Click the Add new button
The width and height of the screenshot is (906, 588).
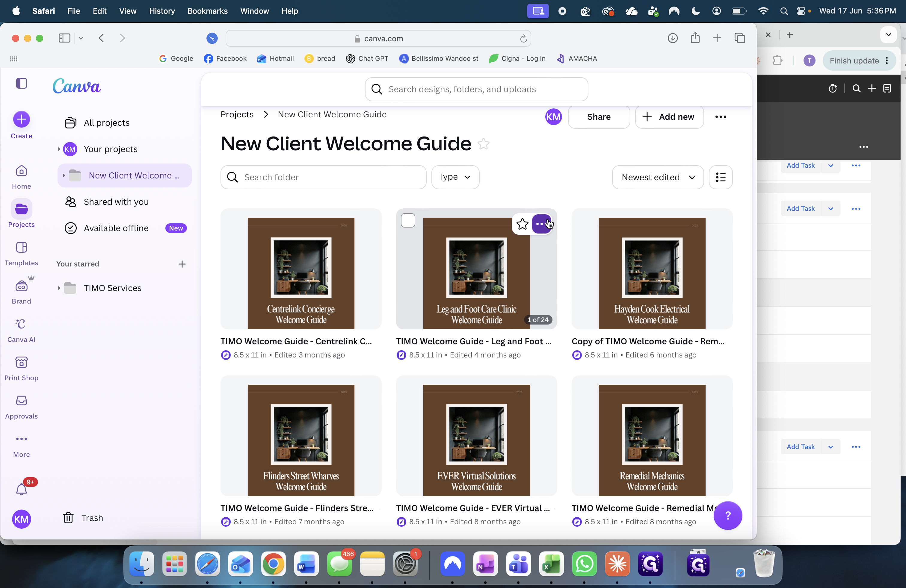(669, 117)
